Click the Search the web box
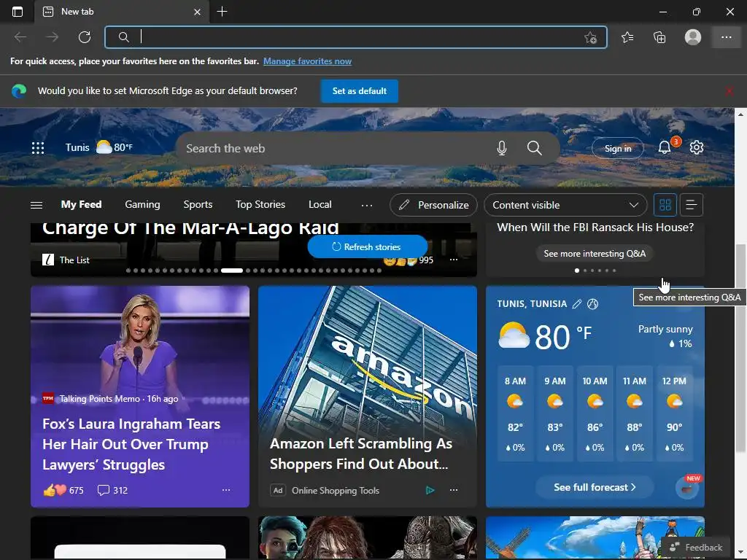 point(333,148)
